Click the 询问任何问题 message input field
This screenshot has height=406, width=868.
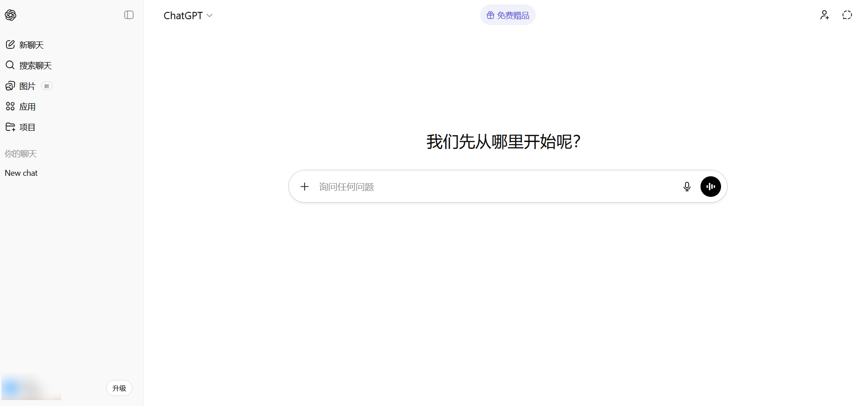click(493, 186)
